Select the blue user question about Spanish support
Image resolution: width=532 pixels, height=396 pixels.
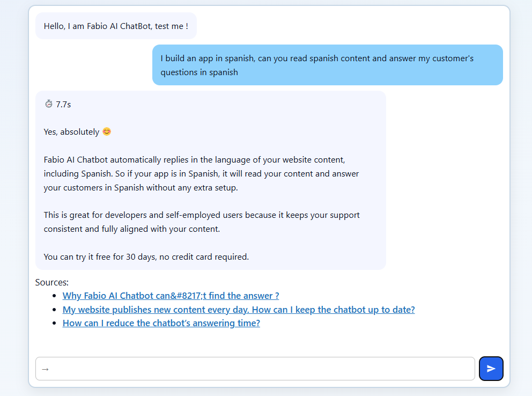(327, 65)
